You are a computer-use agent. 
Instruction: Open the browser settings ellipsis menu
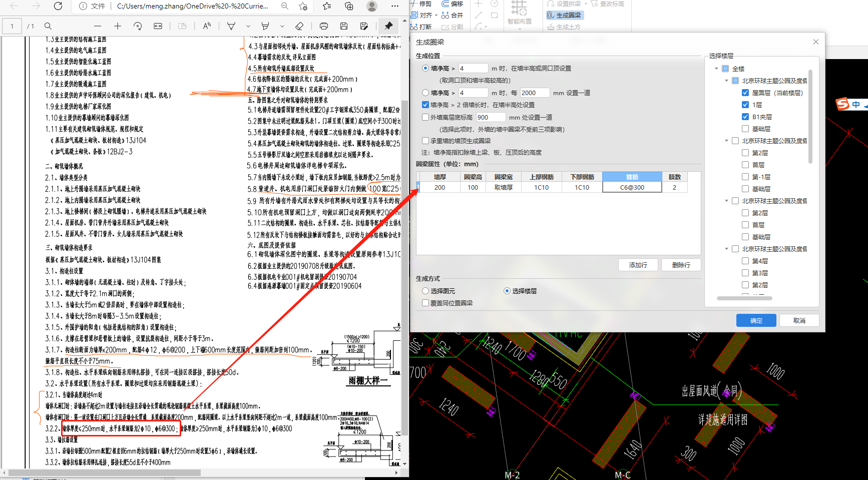(x=395, y=6)
